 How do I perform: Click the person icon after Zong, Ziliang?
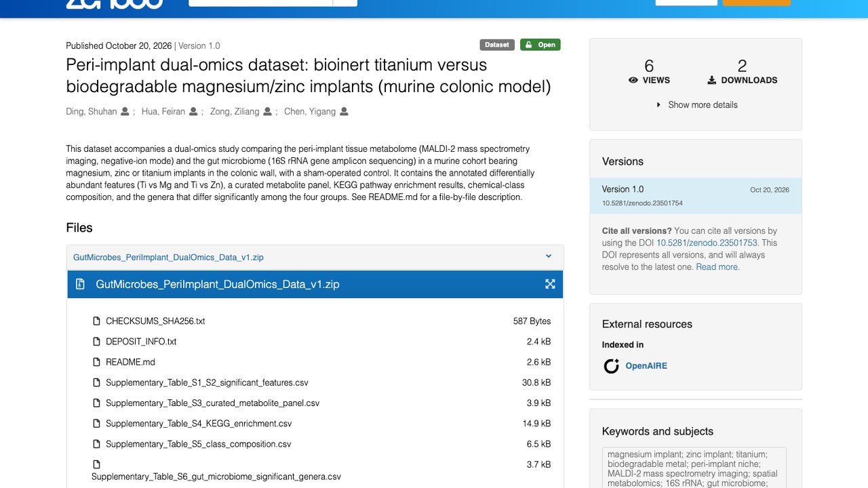click(x=267, y=112)
